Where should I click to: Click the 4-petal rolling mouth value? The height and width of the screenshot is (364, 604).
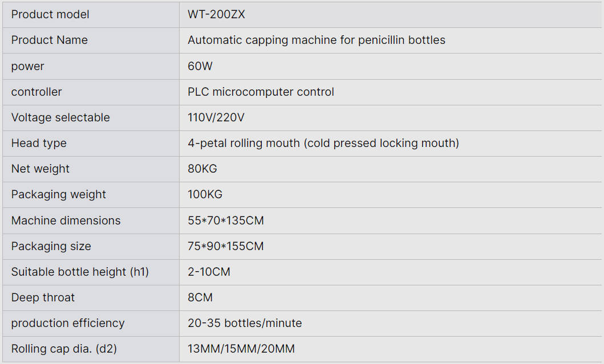(323, 143)
